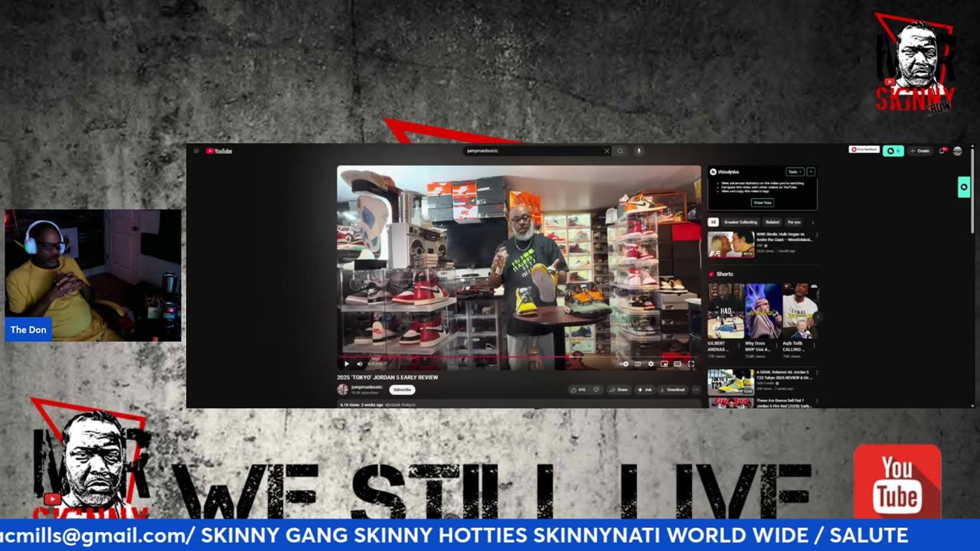Screen dimensions: 980x551
Task: Click the red YouTube logo in stream overlay
Action: point(897,482)
